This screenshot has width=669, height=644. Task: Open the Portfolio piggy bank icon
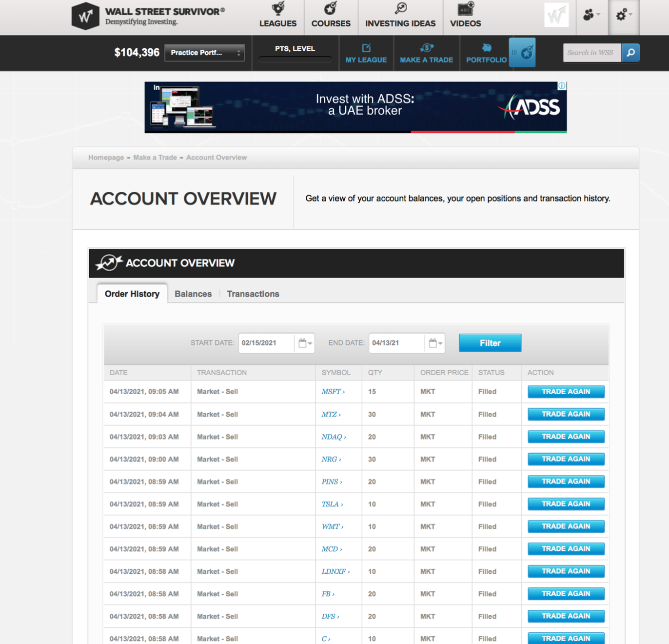(486, 48)
